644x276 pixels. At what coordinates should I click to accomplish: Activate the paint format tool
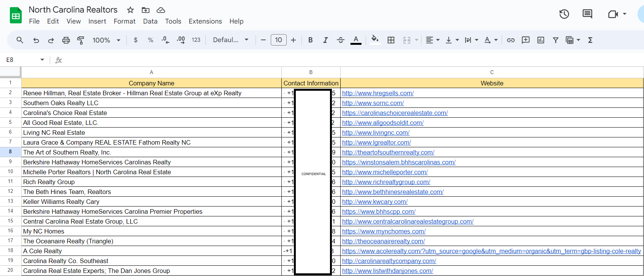pos(80,40)
